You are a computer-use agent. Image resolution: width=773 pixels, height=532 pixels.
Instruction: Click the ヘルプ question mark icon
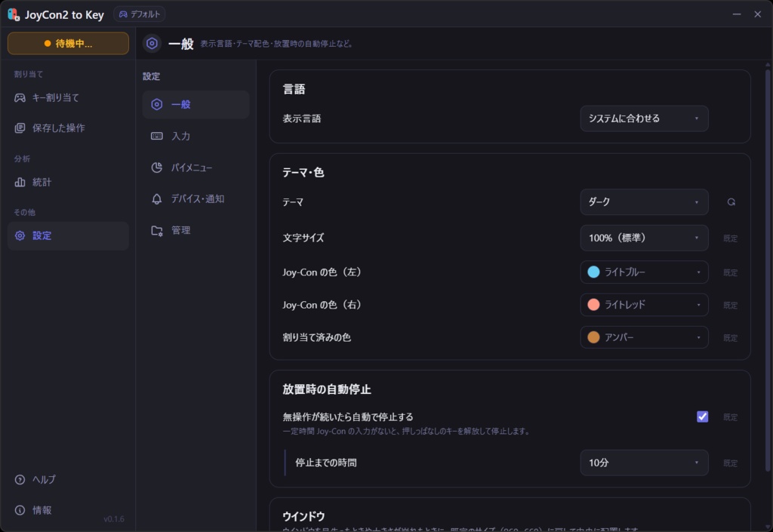tap(20, 480)
